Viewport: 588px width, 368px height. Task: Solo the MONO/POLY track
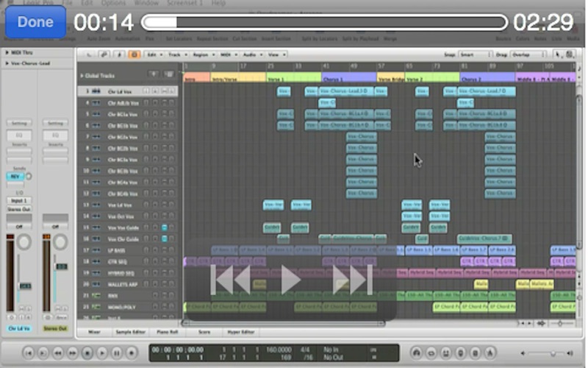[171, 307]
